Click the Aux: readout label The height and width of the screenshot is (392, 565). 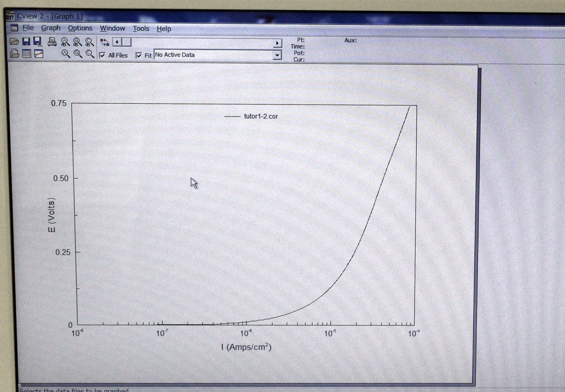click(351, 40)
